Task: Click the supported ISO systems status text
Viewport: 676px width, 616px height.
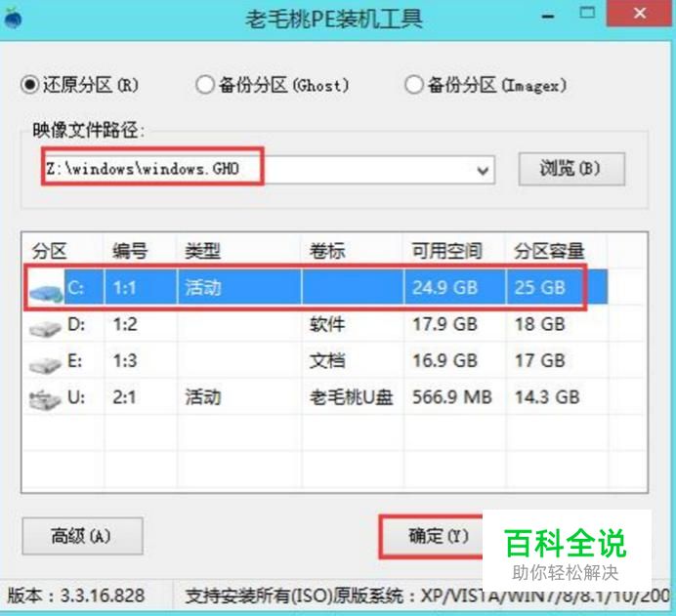Action: [x=427, y=595]
